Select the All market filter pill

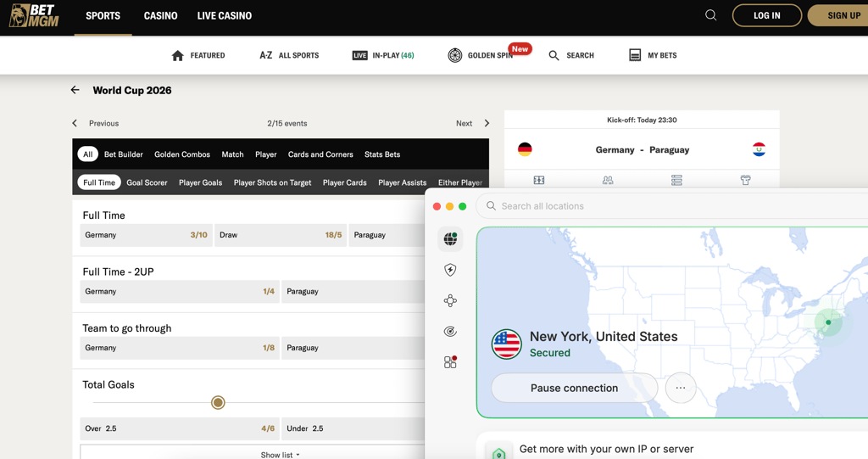click(x=88, y=154)
